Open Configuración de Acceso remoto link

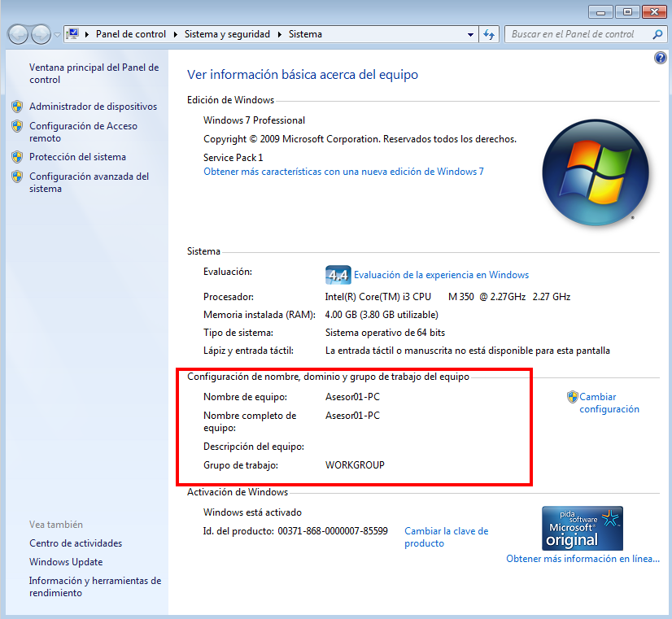[x=83, y=132]
